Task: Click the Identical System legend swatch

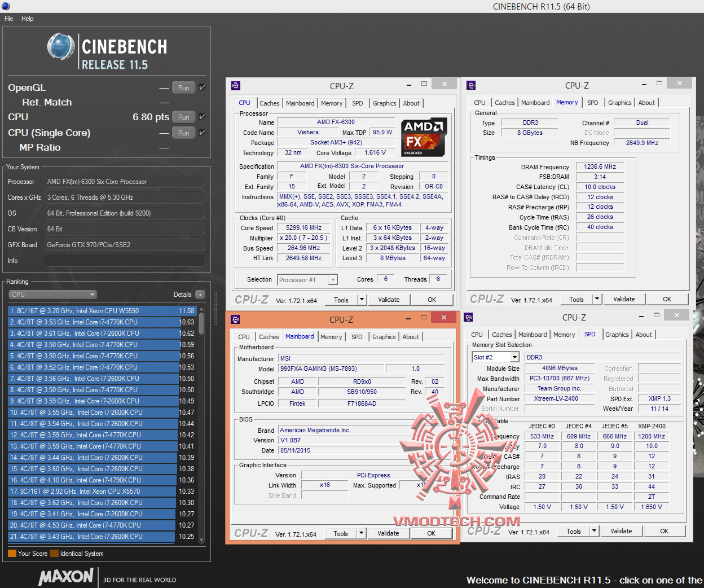Action: [x=54, y=554]
